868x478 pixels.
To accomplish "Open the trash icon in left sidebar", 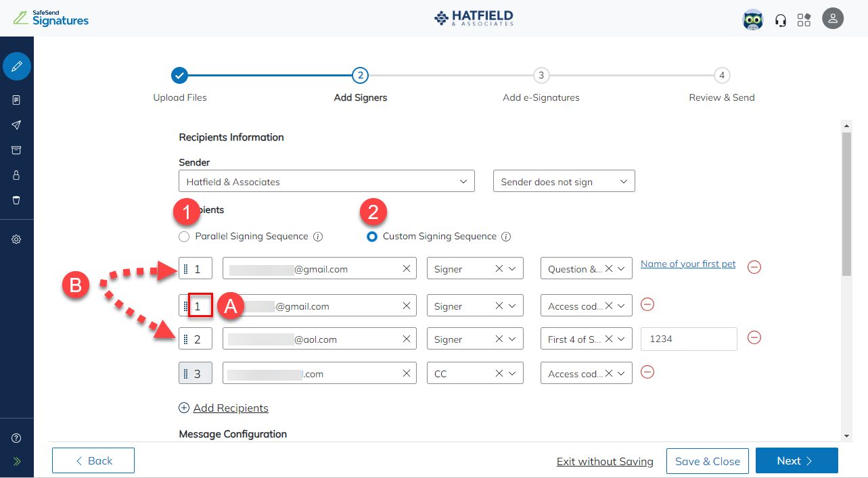I will 17,199.
